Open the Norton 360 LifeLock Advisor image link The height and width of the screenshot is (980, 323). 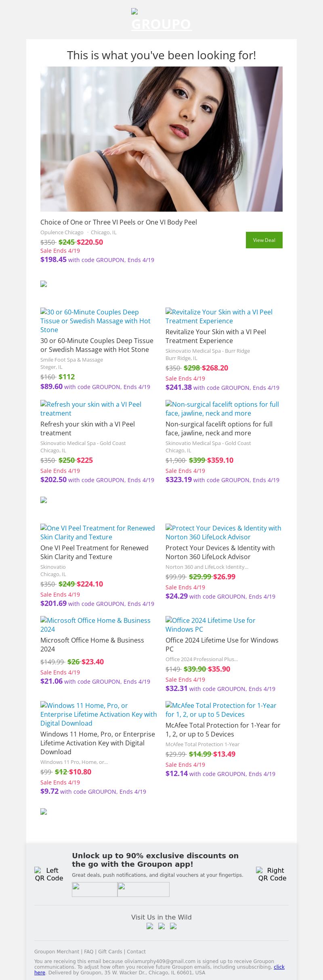tap(223, 533)
